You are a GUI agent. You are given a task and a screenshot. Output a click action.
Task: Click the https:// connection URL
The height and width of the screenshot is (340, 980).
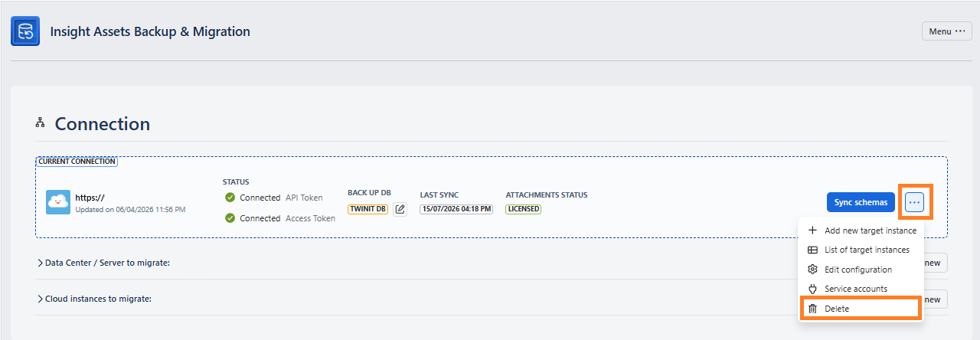point(90,198)
